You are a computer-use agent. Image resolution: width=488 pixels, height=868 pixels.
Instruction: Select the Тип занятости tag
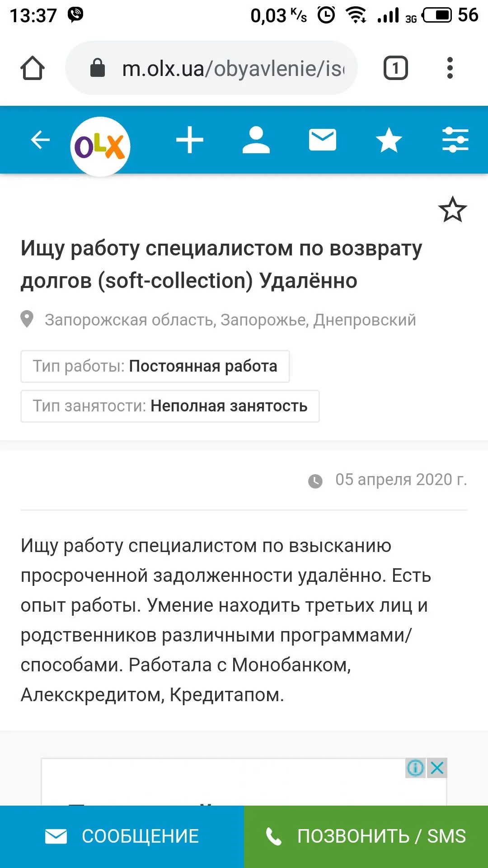coord(170,406)
